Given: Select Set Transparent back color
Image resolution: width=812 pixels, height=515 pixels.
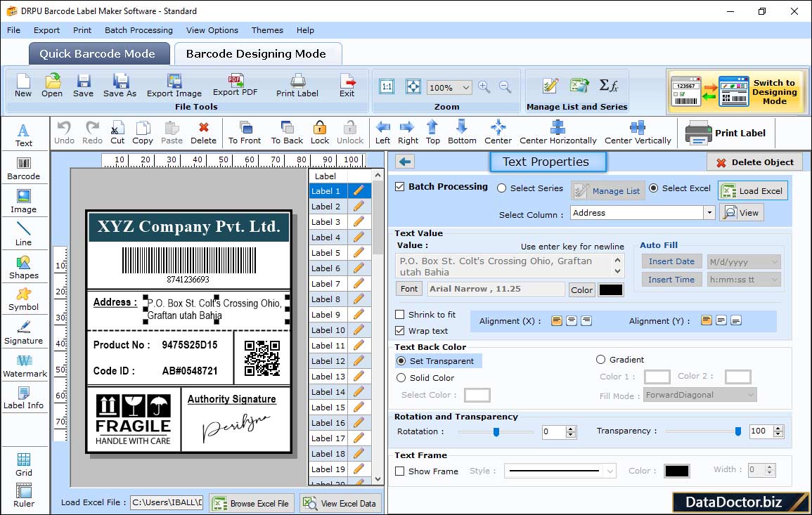Looking at the screenshot, I should point(401,361).
